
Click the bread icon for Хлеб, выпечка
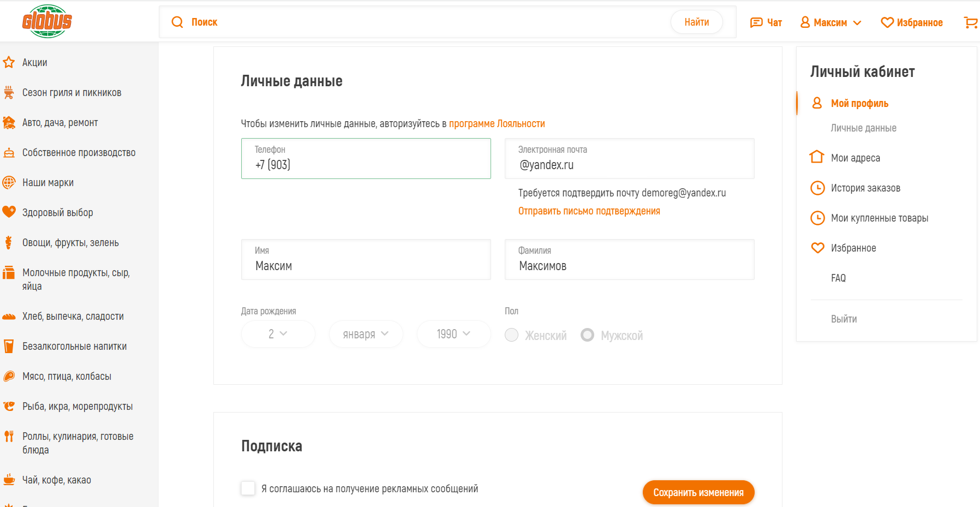point(9,317)
